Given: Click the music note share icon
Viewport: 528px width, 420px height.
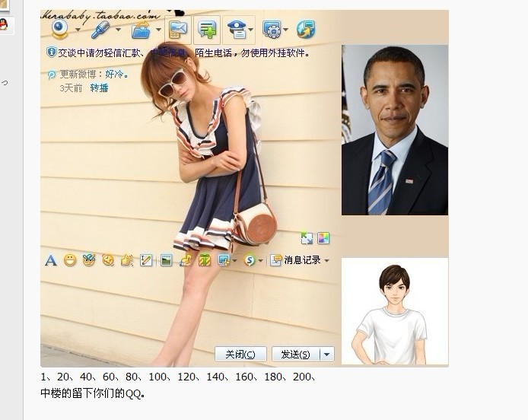Looking at the screenshot, I should (185, 260).
